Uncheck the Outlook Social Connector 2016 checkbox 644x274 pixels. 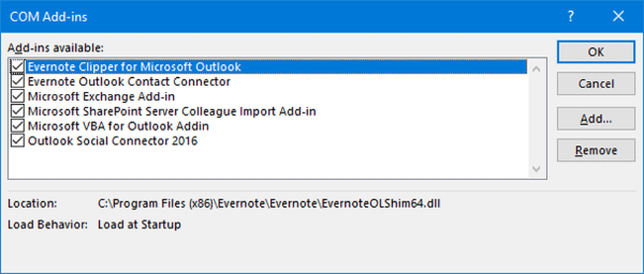17,141
